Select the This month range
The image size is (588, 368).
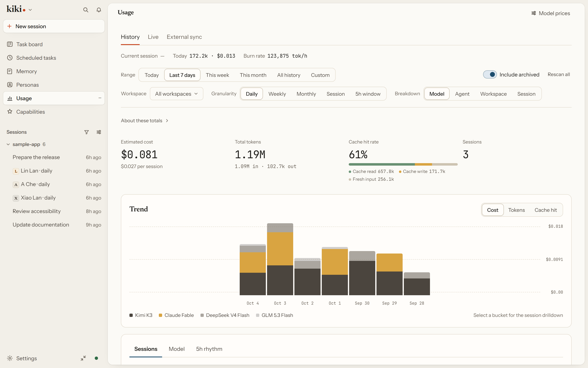(253, 75)
